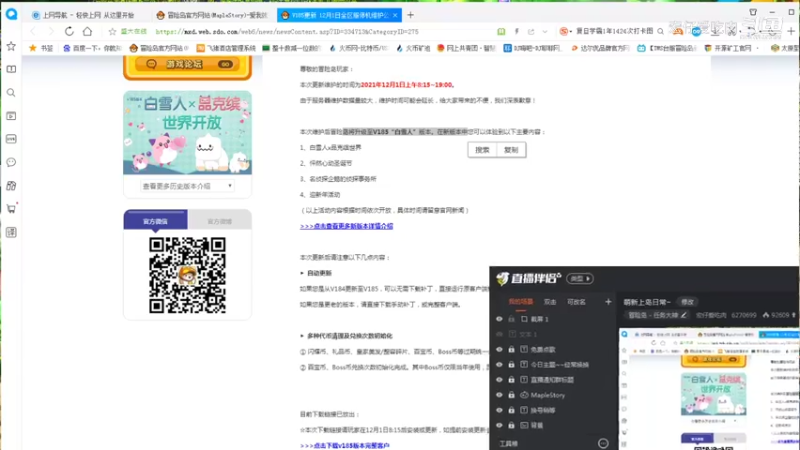This screenshot has width=800, height=450.
Task: Open the search engine selector dropdown
Action: (565, 32)
